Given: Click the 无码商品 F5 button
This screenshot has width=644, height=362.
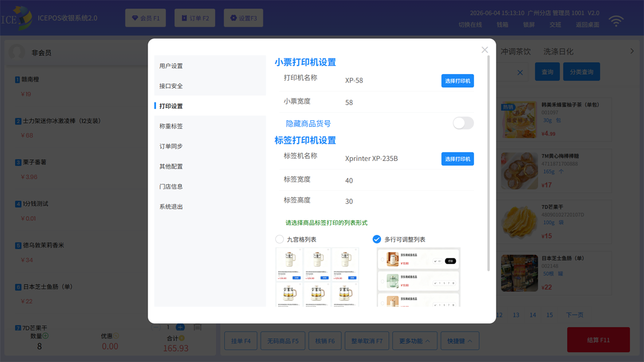Looking at the screenshot, I should 283,341.
